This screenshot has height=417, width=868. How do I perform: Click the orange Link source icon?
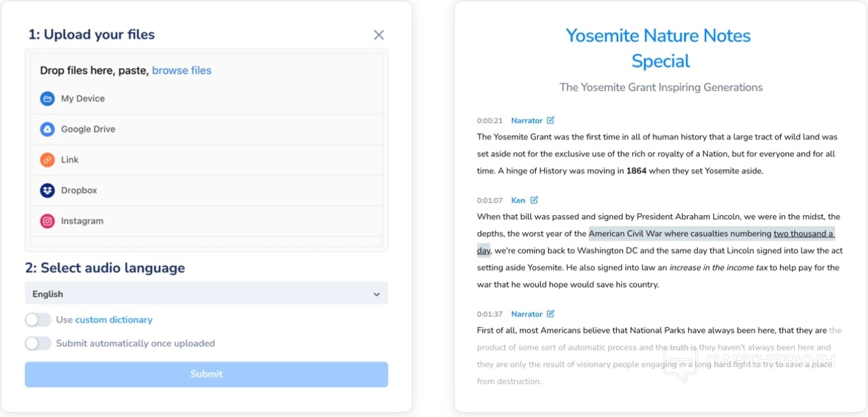click(48, 160)
